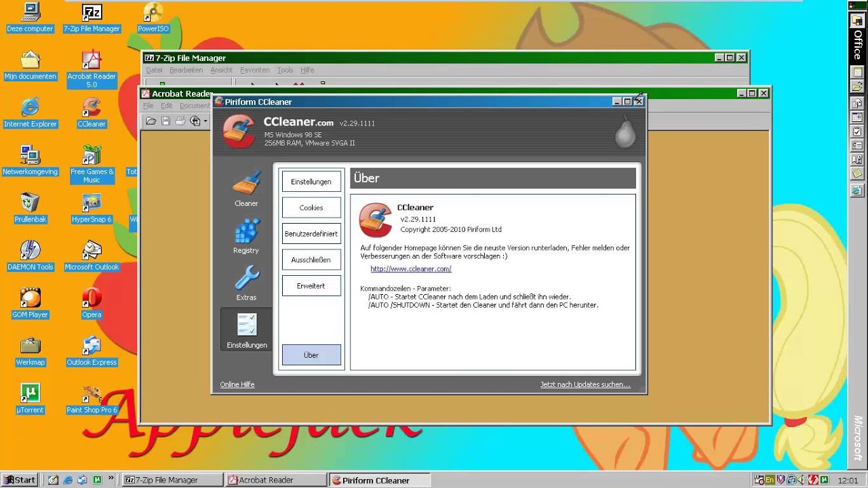This screenshot has width=868, height=488.
Task: Select the CCleaner desktop shortcut
Action: pyautogui.click(x=92, y=113)
